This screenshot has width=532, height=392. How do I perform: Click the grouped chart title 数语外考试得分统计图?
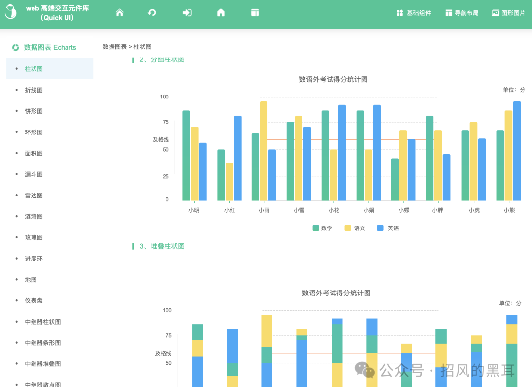tap(333, 79)
